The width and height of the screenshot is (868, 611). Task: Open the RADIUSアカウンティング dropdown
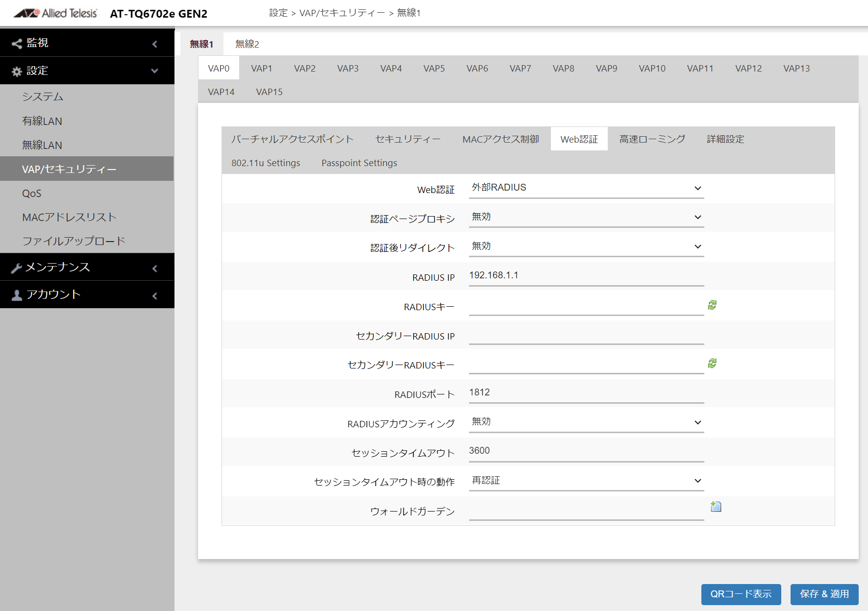tap(586, 422)
